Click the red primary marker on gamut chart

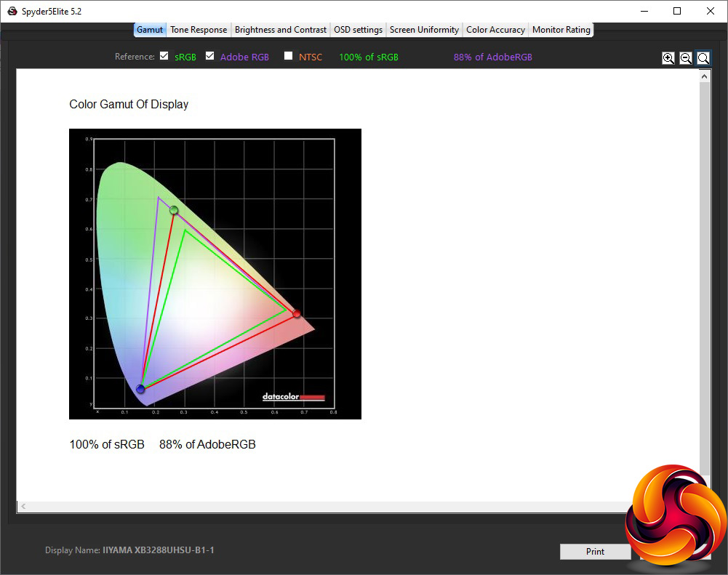pos(296,313)
